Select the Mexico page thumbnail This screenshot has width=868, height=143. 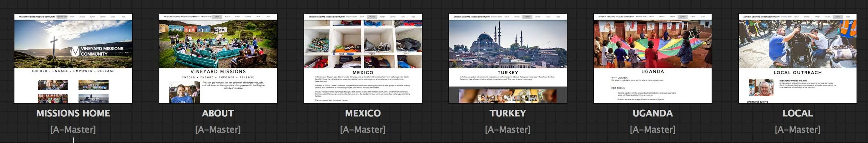(363, 58)
